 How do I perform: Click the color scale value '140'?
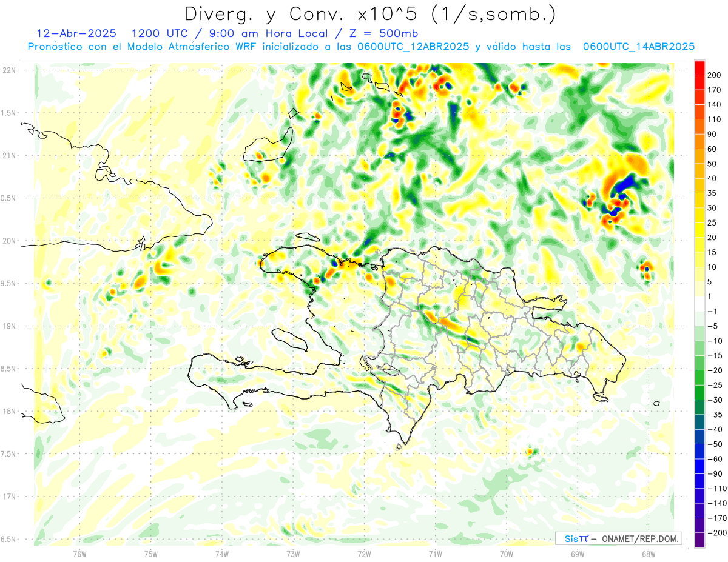(x=714, y=105)
